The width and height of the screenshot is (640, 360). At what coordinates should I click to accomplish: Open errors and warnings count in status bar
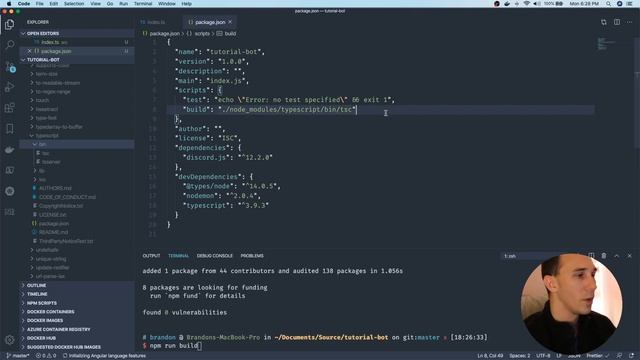pos(46,356)
